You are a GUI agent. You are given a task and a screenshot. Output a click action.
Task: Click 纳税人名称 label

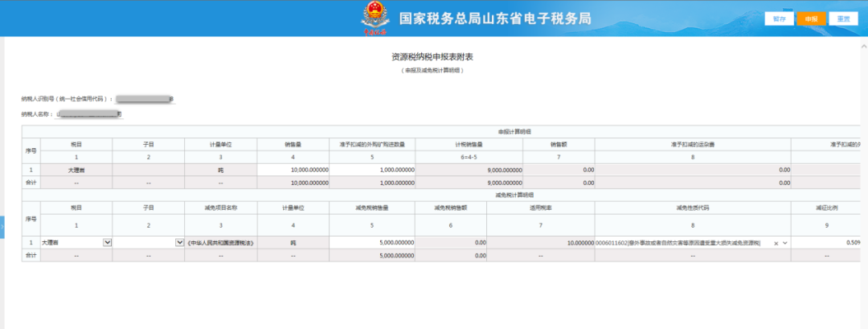[x=37, y=115]
